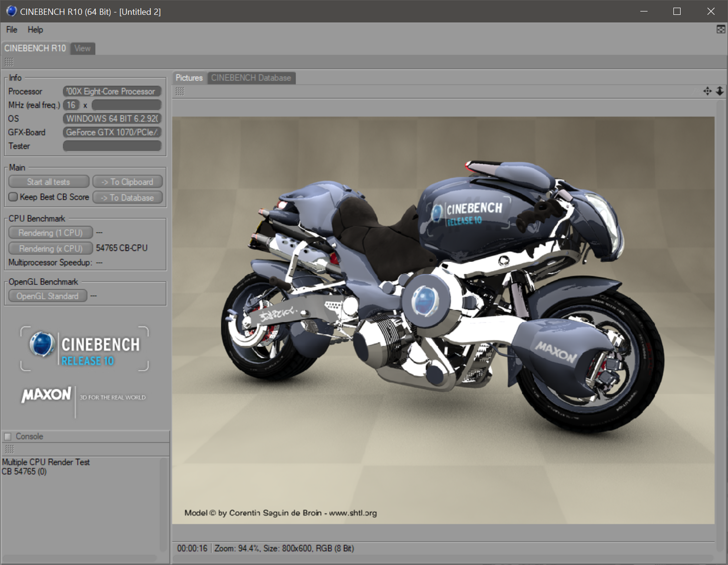The width and height of the screenshot is (728, 565).
Task: Click the OS field showing WINDOWS 64 BIT
Action: [112, 119]
